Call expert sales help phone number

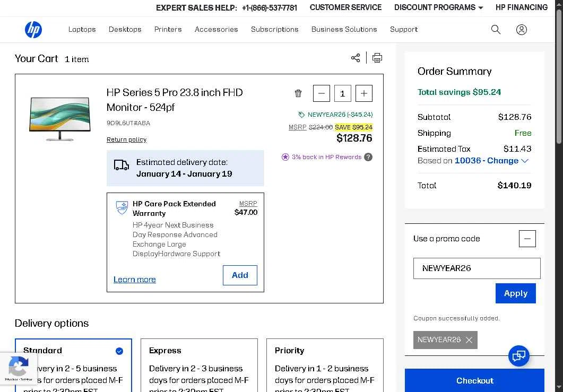[x=270, y=7]
